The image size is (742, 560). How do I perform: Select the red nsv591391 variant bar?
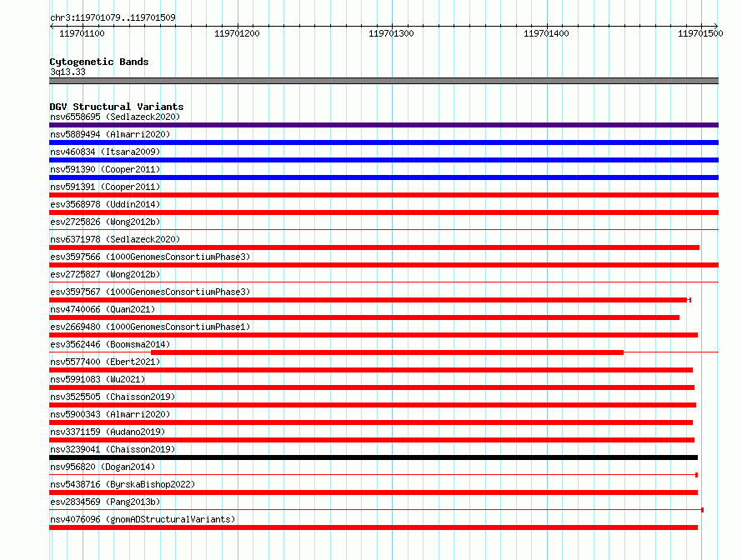(x=384, y=195)
